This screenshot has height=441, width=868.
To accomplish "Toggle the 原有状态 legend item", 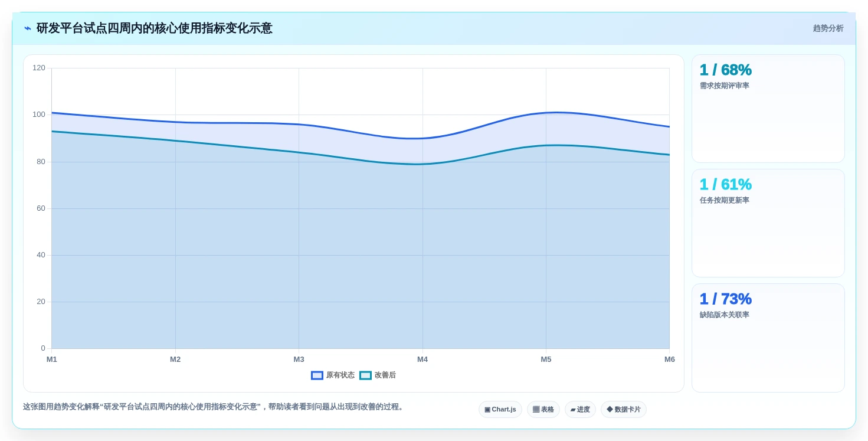I will pyautogui.click(x=333, y=375).
